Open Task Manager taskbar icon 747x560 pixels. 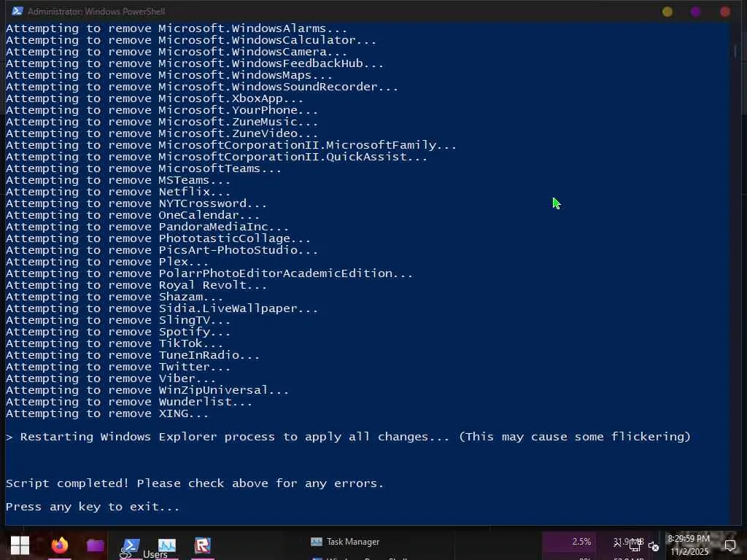click(167, 545)
